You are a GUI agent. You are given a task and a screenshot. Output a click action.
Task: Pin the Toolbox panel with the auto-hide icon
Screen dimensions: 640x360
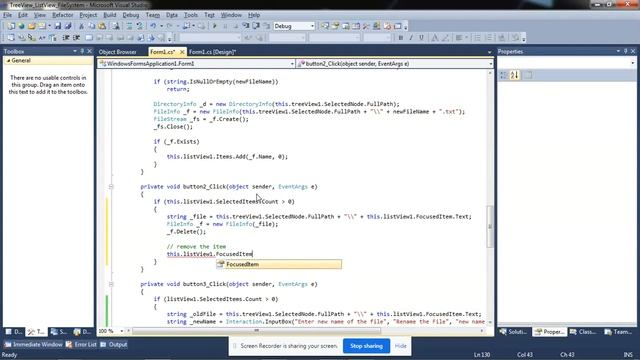82,51
